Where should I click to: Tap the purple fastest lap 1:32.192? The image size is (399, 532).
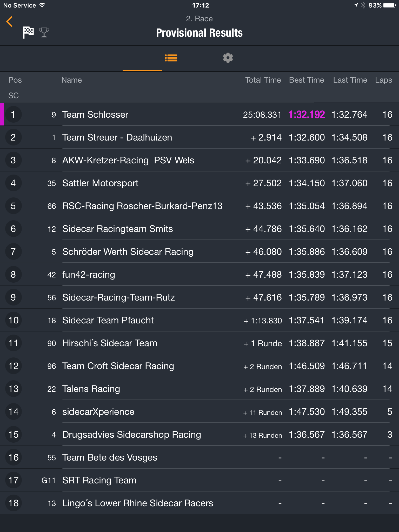(x=307, y=115)
